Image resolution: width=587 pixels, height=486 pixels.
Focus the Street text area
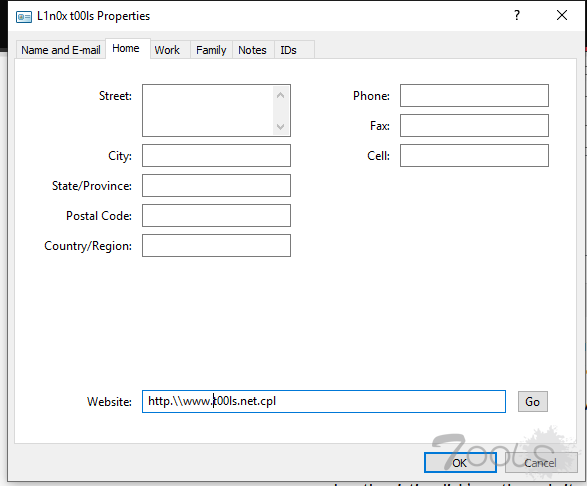click(208, 110)
